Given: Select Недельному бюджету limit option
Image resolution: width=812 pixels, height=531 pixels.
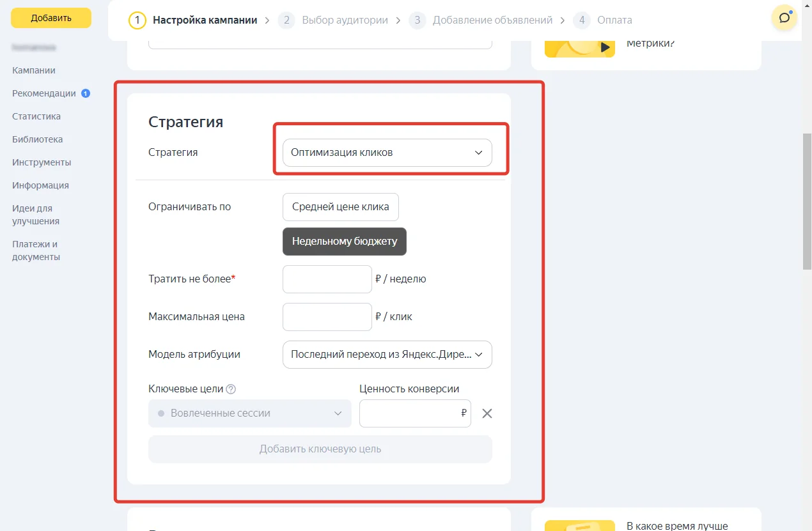Looking at the screenshot, I should 345,242.
